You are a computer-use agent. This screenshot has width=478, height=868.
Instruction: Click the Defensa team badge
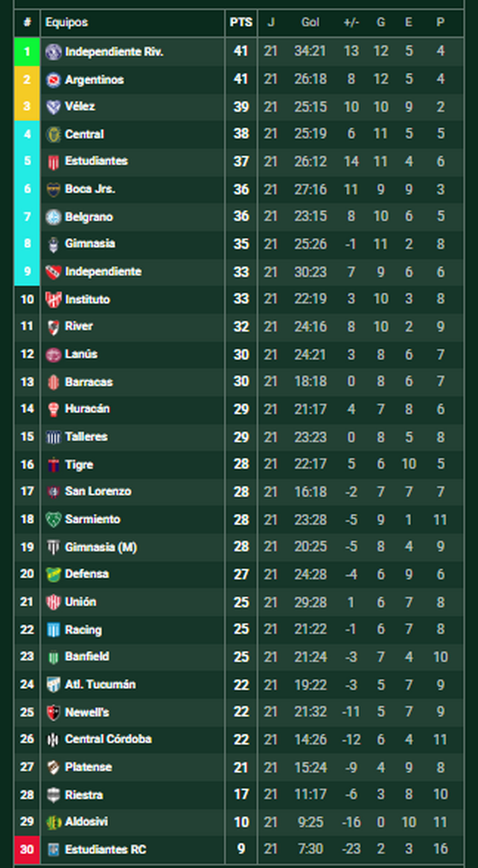[53, 574]
